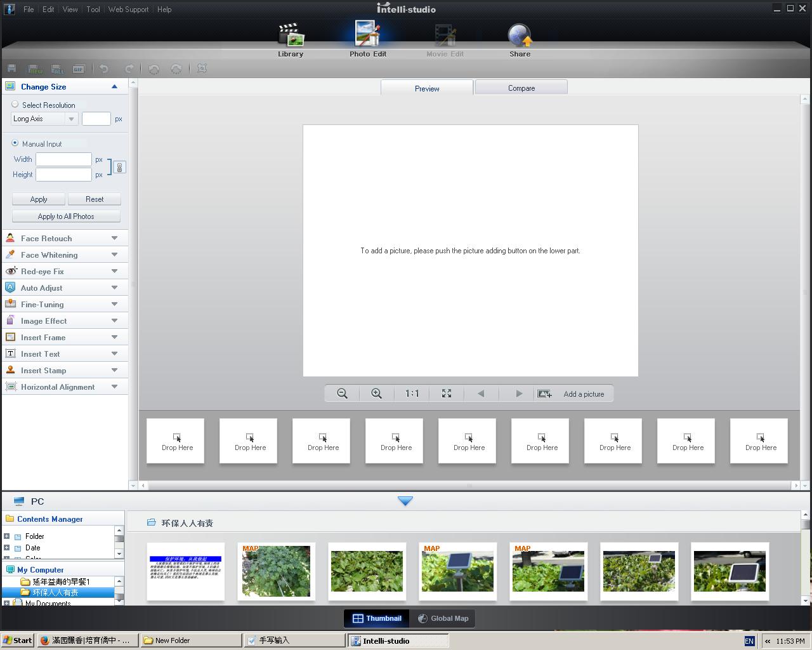Go to the next picture arrow
812x650 pixels.
(x=519, y=394)
